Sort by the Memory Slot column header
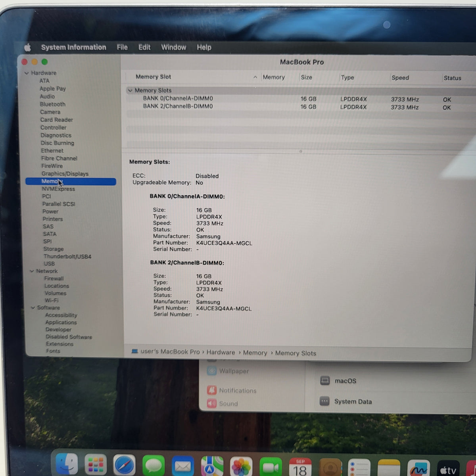 [154, 77]
